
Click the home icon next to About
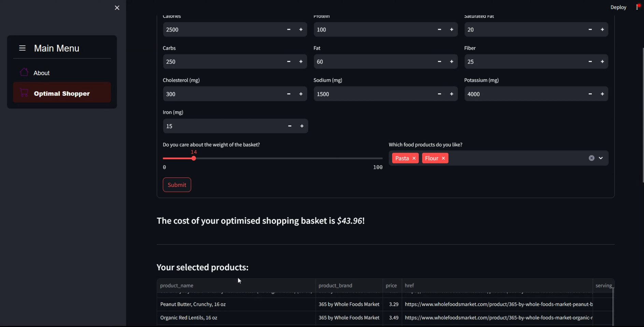tap(24, 72)
